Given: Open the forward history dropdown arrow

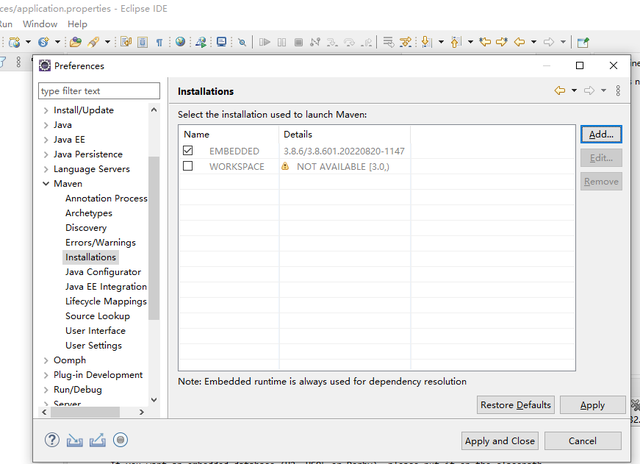Looking at the screenshot, I should 603,90.
